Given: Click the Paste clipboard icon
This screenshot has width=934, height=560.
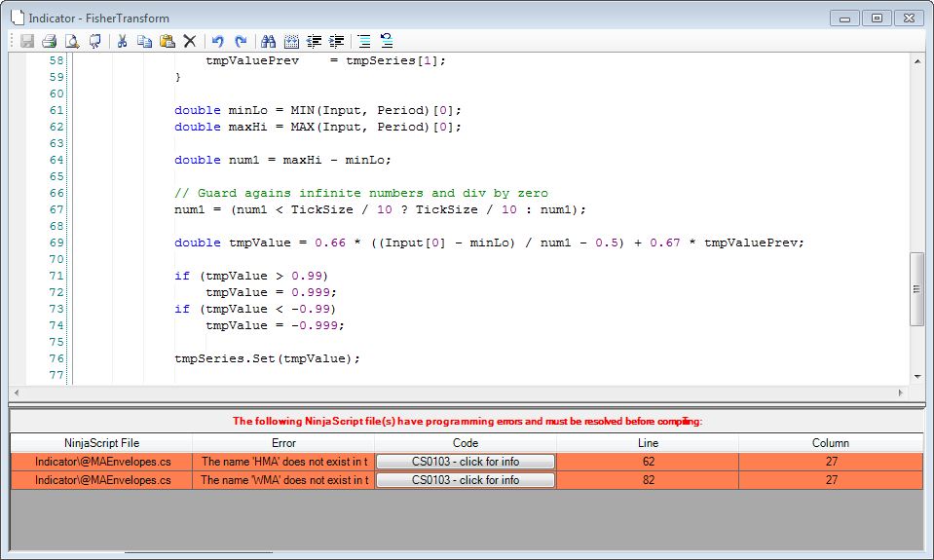Looking at the screenshot, I should click(167, 41).
